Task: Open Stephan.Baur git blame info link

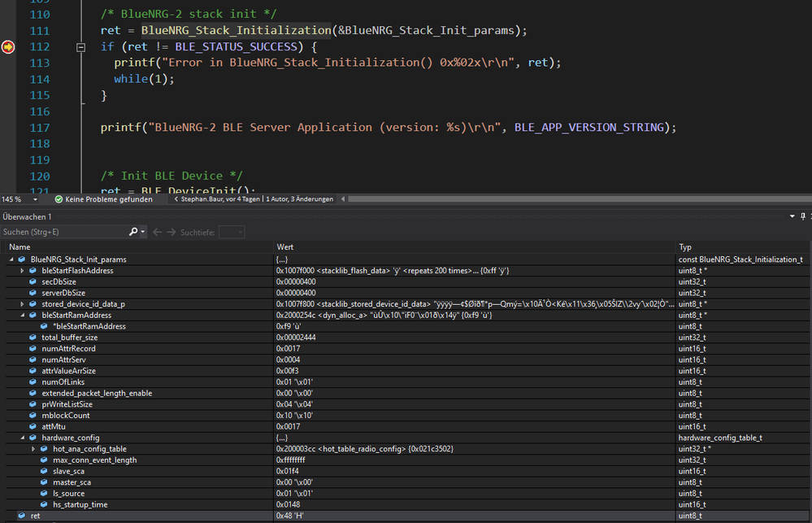Action: click(254, 199)
